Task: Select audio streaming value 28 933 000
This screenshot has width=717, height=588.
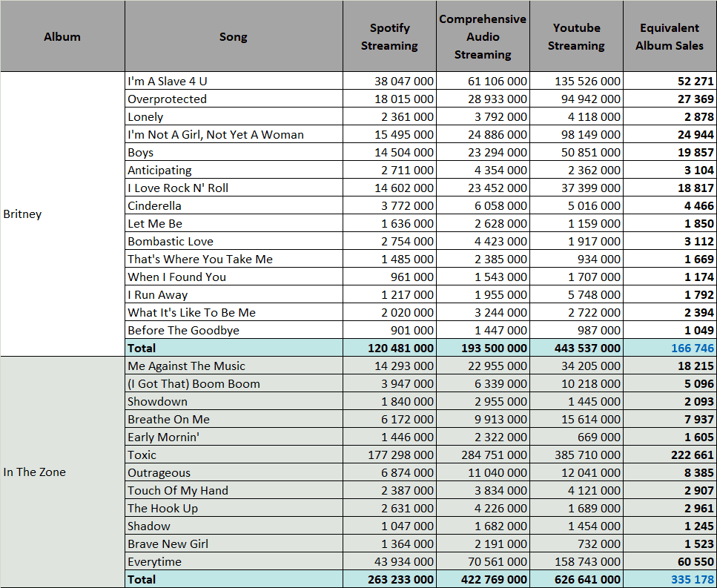Action: tap(483, 99)
